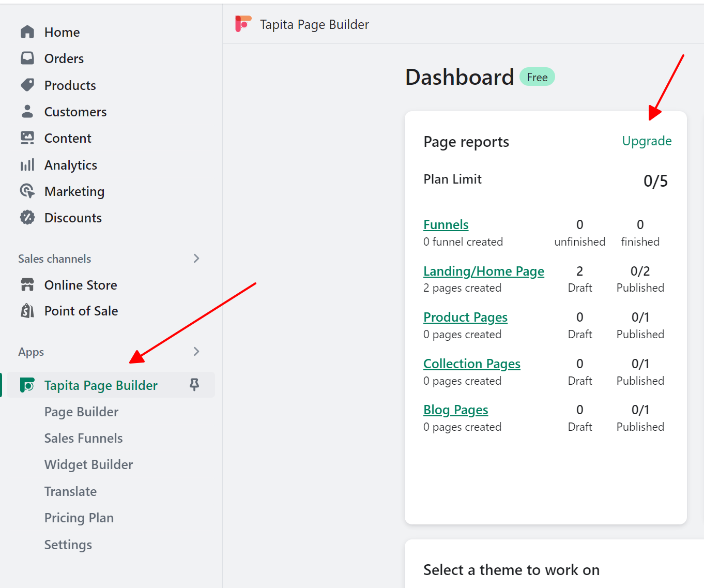Click the Product Pages 0/1 Published value
Screen dimensions: 704x588
pos(640,317)
